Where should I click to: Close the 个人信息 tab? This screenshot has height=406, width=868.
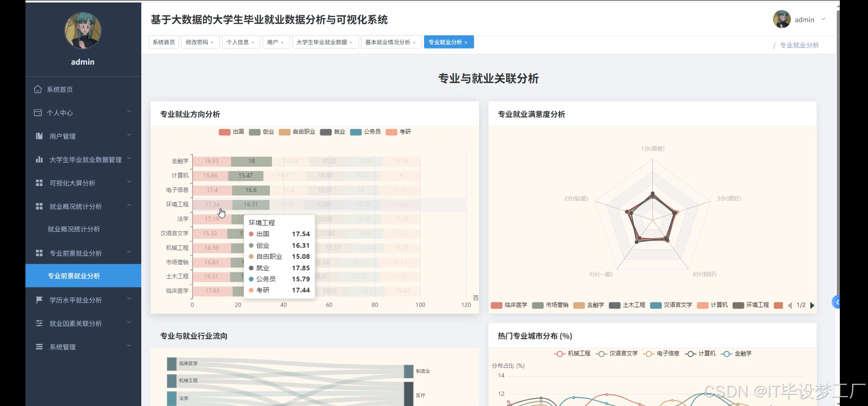coord(253,43)
